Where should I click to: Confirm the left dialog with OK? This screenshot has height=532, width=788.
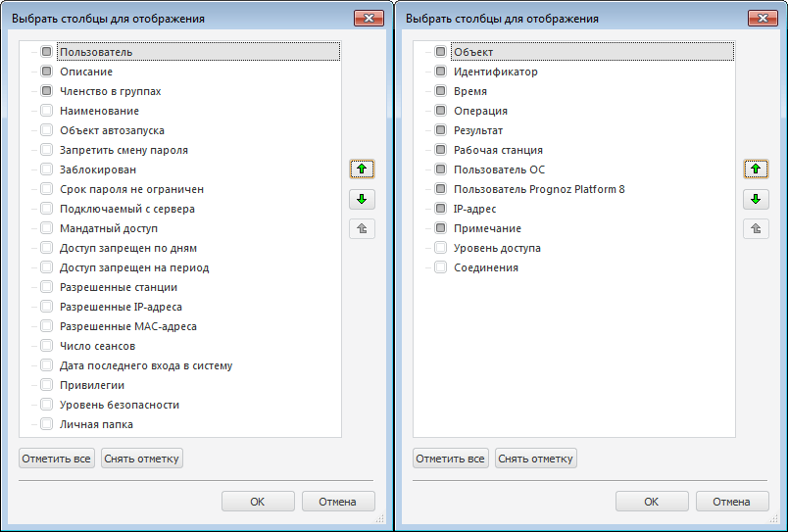258,502
